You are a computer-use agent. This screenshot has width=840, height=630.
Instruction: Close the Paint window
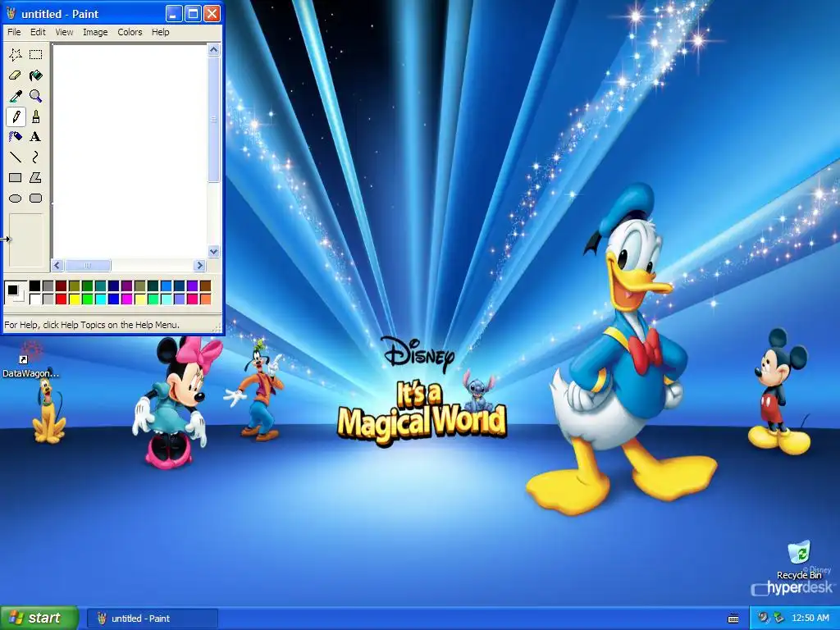(x=212, y=13)
